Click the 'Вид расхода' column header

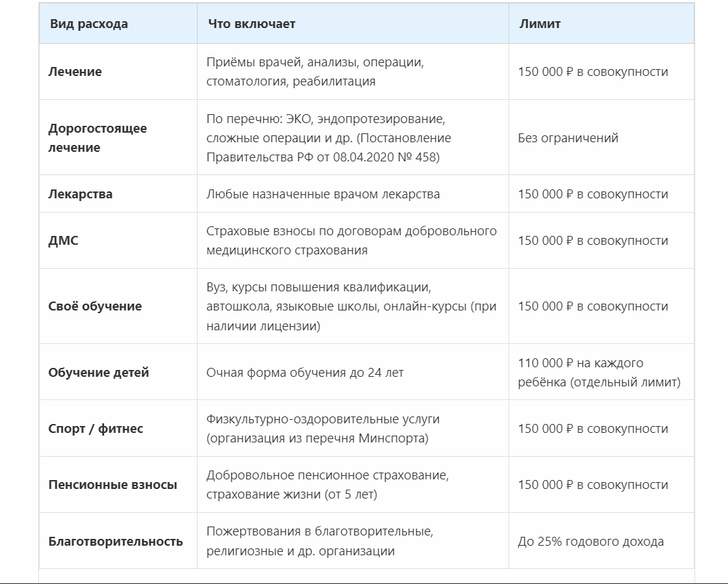[89, 24]
